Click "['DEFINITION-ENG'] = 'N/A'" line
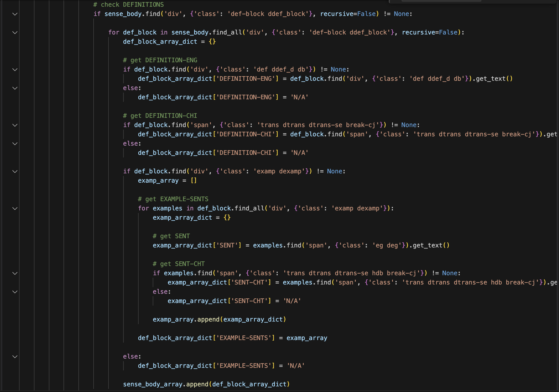Image resolution: width=559 pixels, height=392 pixels. (x=223, y=97)
